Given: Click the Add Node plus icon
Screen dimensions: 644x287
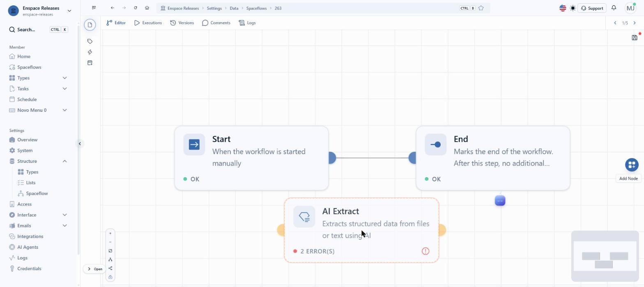Looking at the screenshot, I should pyautogui.click(x=632, y=165).
